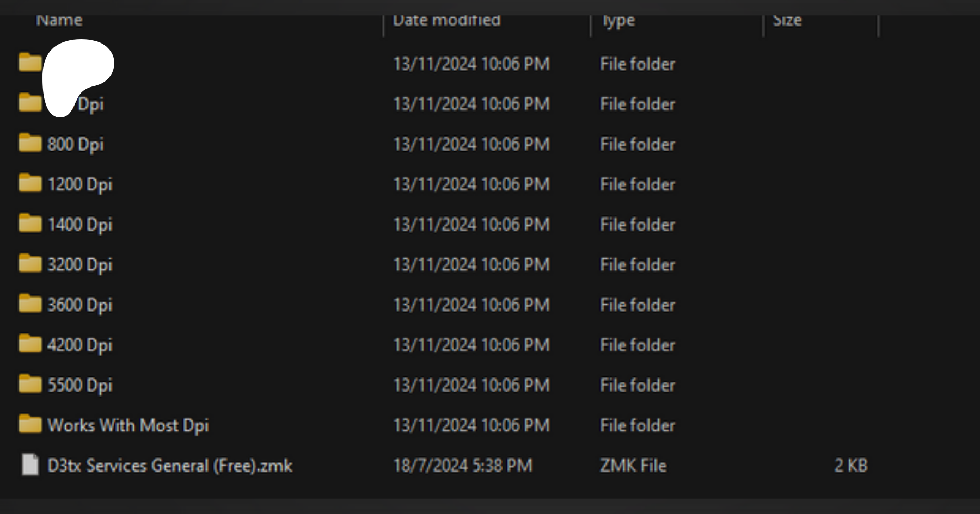This screenshot has width=980, height=514.
Task: Sort files by Name column header
Action: pos(59,20)
